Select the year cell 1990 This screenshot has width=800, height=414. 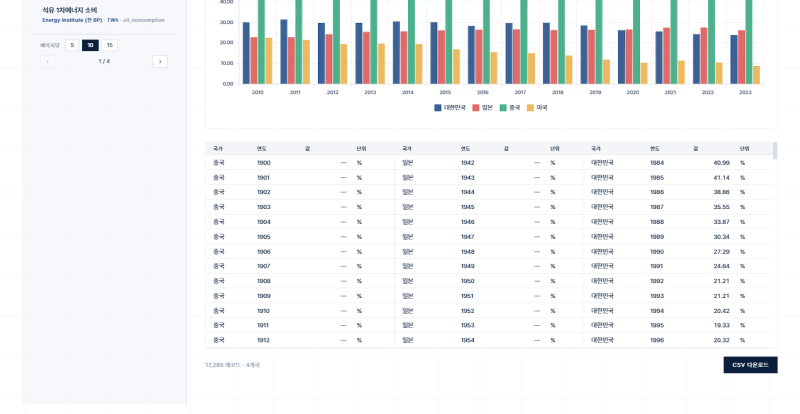click(x=657, y=252)
